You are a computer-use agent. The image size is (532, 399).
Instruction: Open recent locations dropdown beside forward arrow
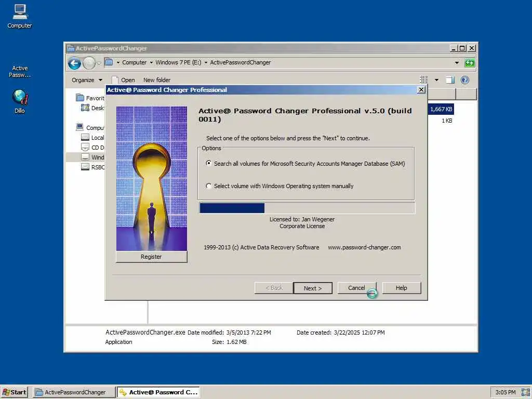tap(99, 63)
